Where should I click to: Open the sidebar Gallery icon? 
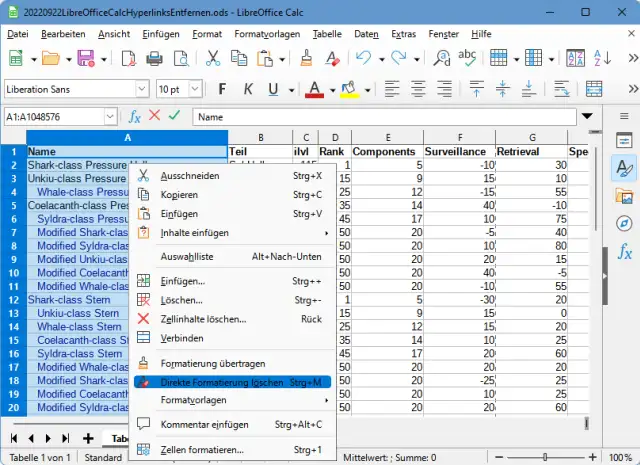[x=625, y=195]
